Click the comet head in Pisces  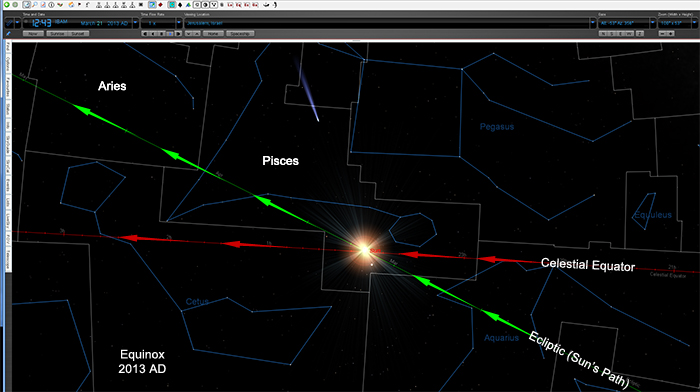click(317, 119)
